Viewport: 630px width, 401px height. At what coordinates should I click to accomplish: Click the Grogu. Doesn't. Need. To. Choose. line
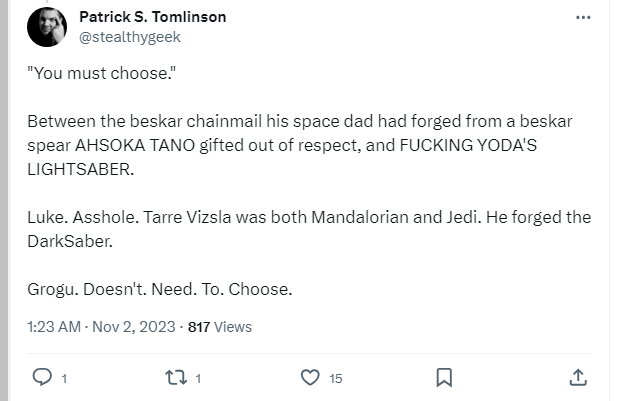(x=160, y=289)
